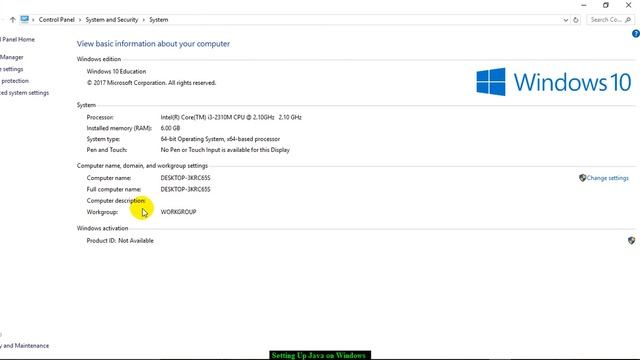Click the Full computer name value
Screen dimensions: 640x360
(185, 189)
